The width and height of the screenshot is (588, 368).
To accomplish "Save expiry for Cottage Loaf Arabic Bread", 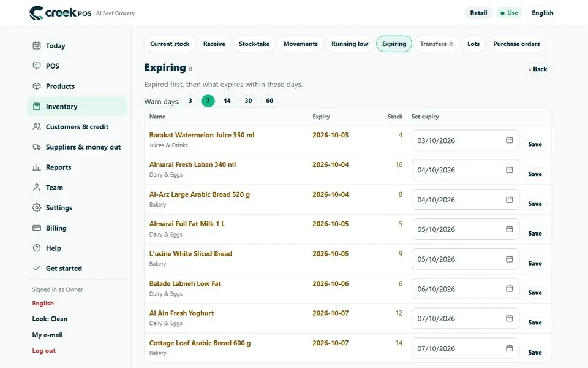I will 535,352.
